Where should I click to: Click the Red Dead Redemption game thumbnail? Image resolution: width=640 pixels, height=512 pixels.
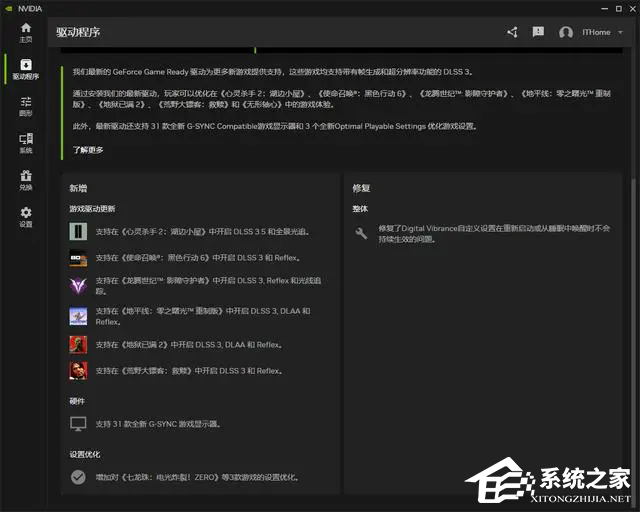coord(78,371)
